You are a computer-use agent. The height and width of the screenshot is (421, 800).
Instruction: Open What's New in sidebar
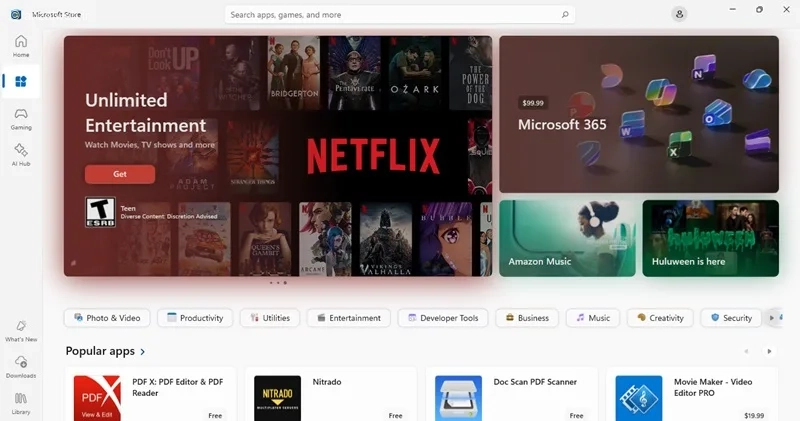click(x=21, y=331)
